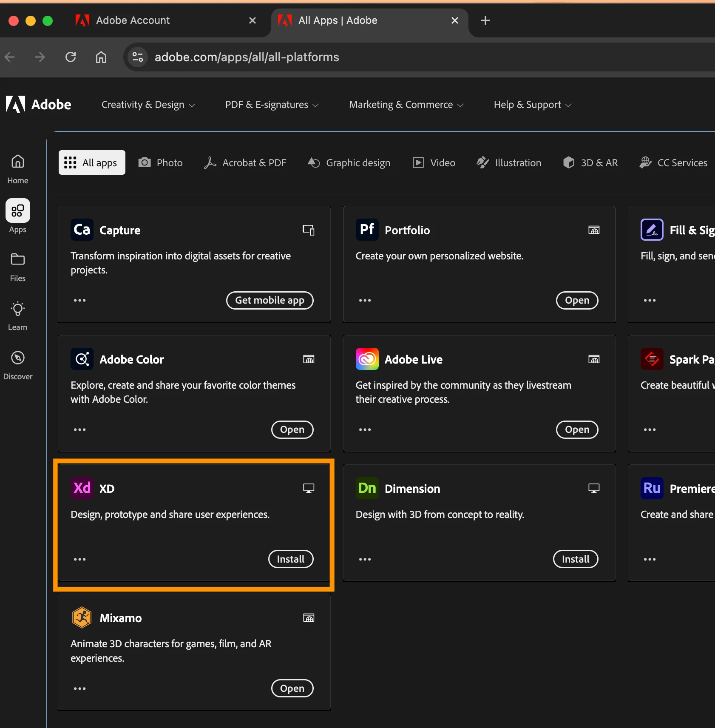This screenshot has width=715, height=728.
Task: Click the Capture app icon
Action: coord(82,230)
